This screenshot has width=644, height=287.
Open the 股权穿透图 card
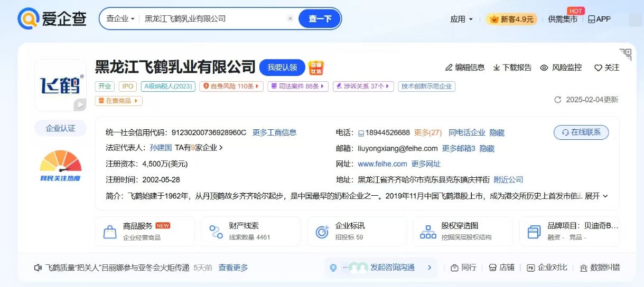tap(462, 231)
